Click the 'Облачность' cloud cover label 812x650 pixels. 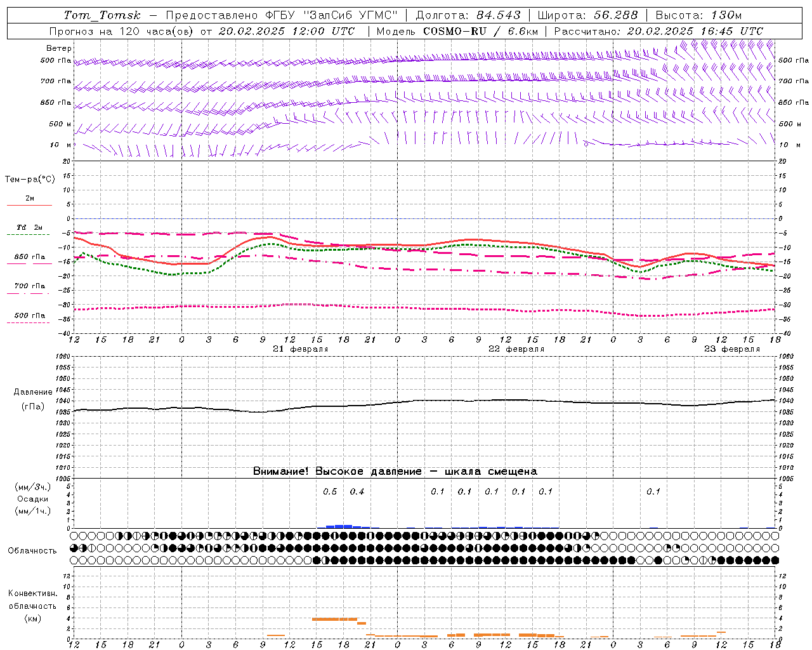[x=32, y=551]
